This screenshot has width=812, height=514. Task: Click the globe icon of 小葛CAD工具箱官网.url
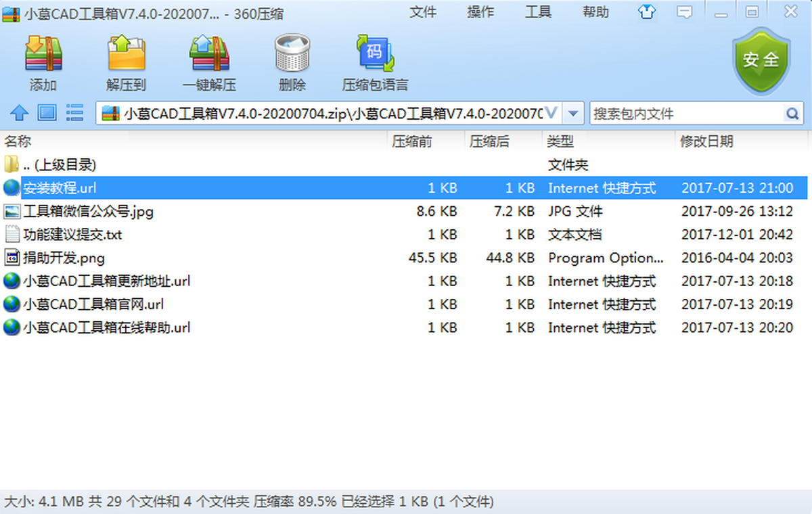[12, 304]
